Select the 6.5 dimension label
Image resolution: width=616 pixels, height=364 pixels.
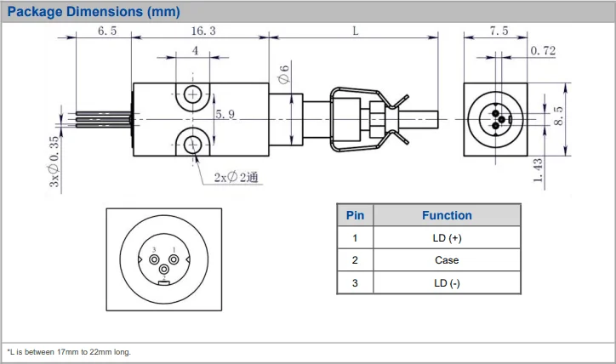click(x=107, y=31)
